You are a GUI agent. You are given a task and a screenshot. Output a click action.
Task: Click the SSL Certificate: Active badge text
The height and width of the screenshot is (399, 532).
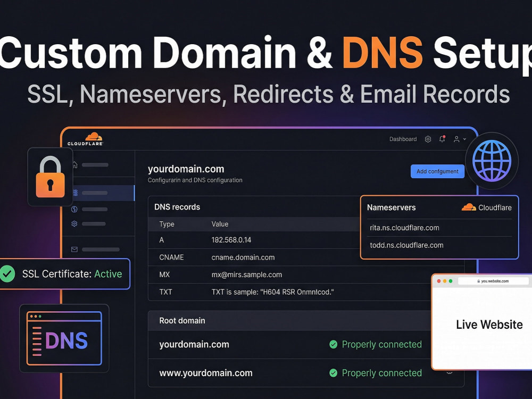72,274
